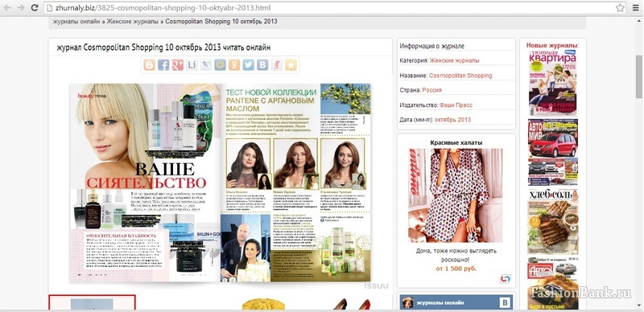
Task: Share via Mail.ru @ icon
Action: coord(220,65)
